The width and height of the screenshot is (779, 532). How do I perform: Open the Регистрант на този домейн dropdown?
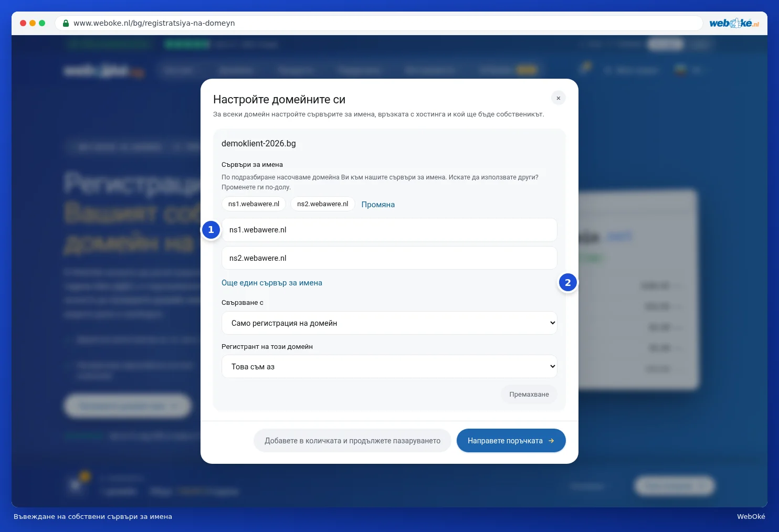coord(389,367)
